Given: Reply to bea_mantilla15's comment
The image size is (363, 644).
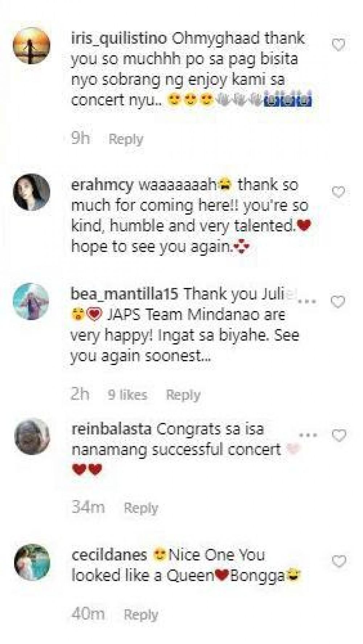Looking at the screenshot, I should (183, 395).
